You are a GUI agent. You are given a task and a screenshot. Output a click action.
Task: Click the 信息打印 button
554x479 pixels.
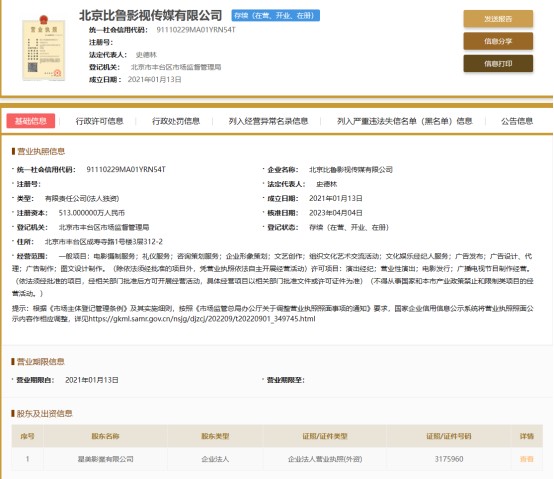pos(498,64)
